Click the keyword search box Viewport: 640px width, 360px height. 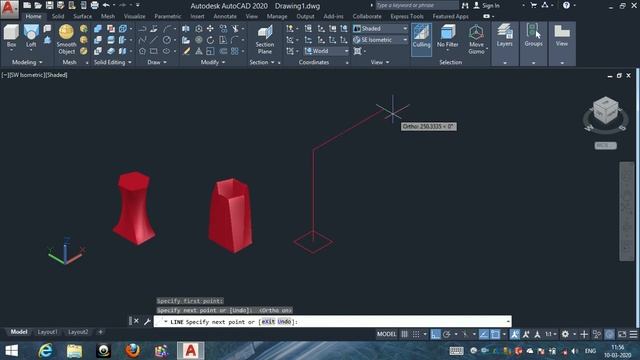417,5
